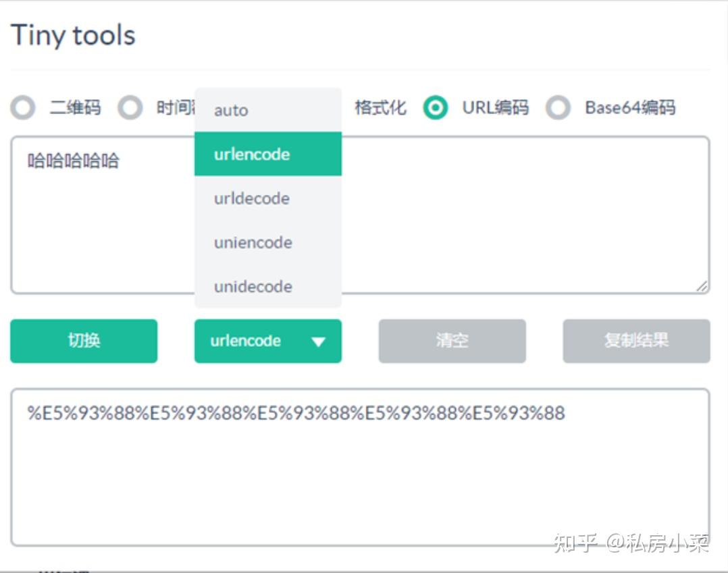
Task: Click the dropdown caret icon on urlencode
Action: click(x=316, y=342)
